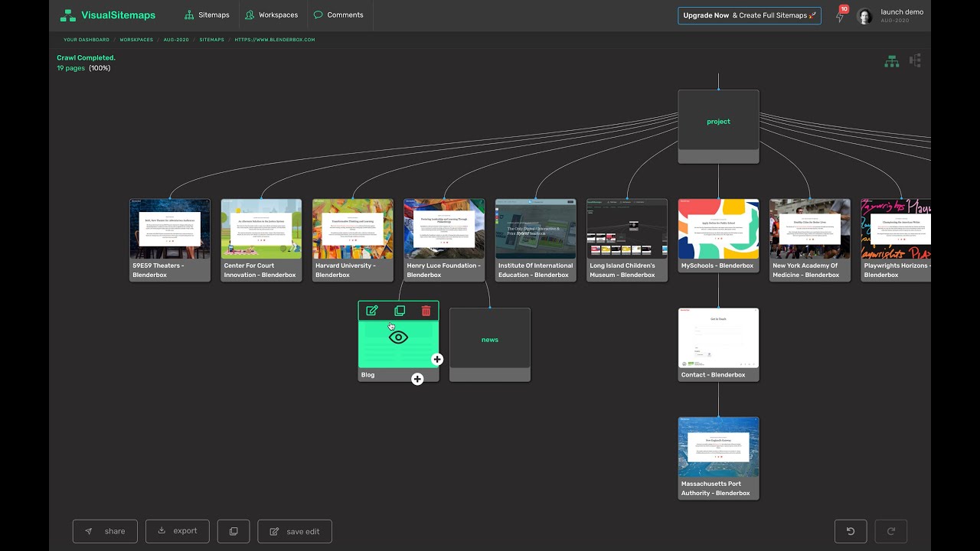The height and width of the screenshot is (551, 980).
Task: Open the Workspaces menu
Action: click(x=272, y=15)
